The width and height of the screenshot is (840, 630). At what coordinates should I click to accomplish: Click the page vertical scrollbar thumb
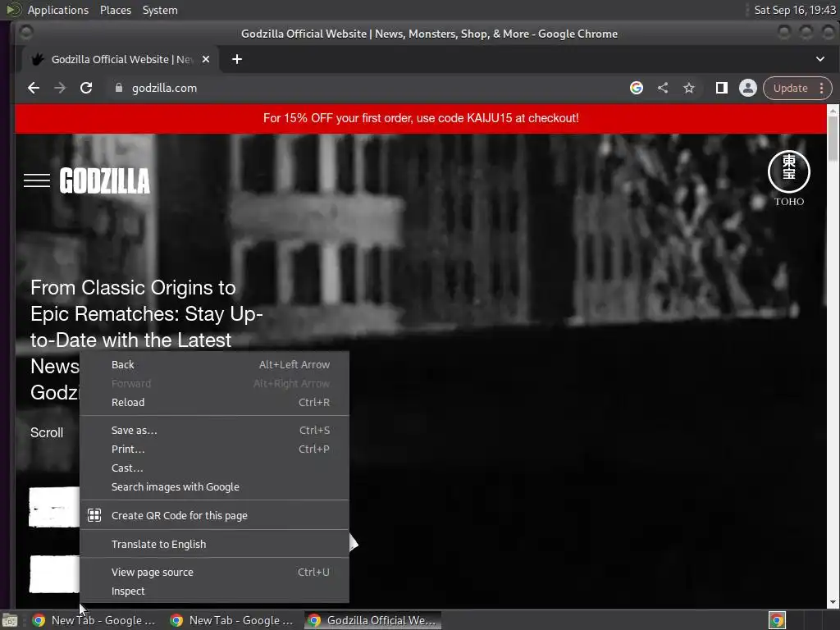point(833,138)
